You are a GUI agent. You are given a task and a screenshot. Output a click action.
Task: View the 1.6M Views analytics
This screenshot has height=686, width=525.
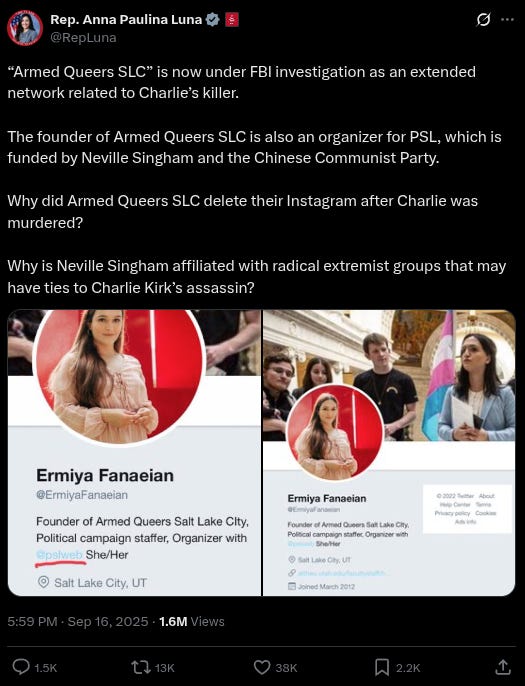(192, 621)
